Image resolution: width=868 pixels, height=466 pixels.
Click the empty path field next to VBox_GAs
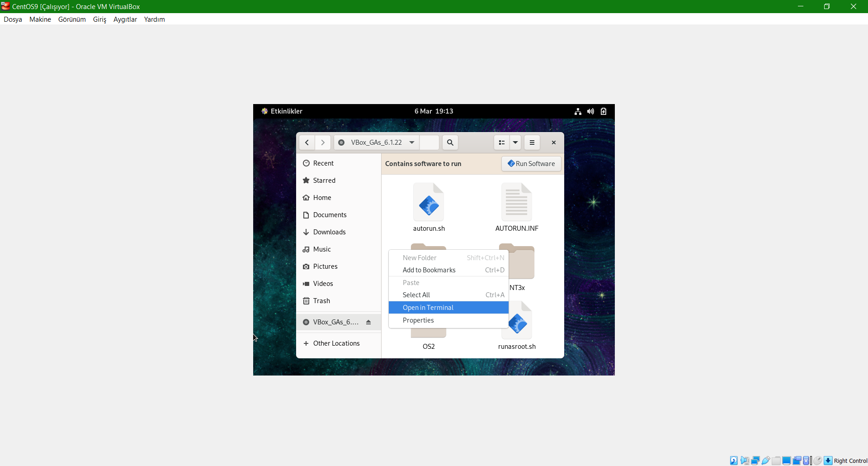click(429, 143)
